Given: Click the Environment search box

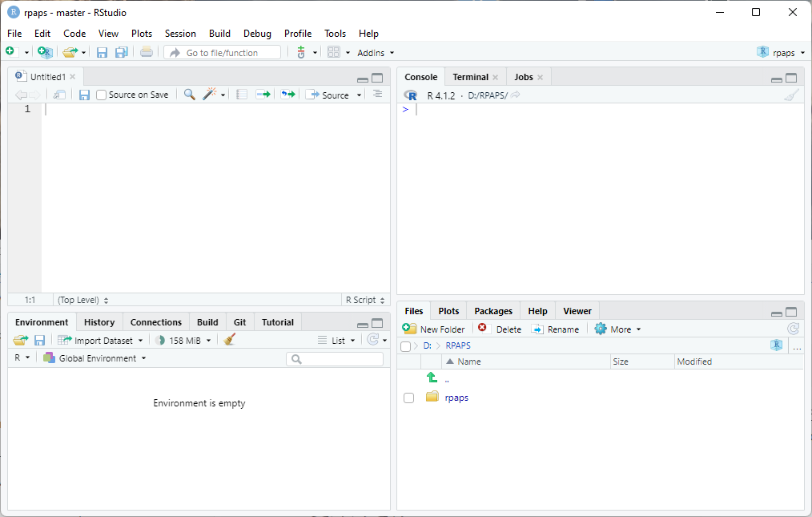Looking at the screenshot, I should click(335, 359).
